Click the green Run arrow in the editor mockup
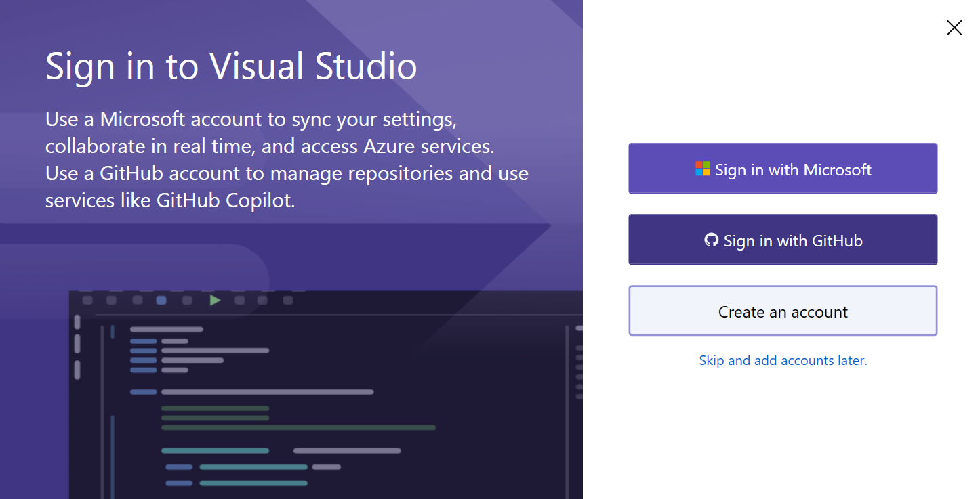Viewport: 980px width, 499px height. (215, 300)
